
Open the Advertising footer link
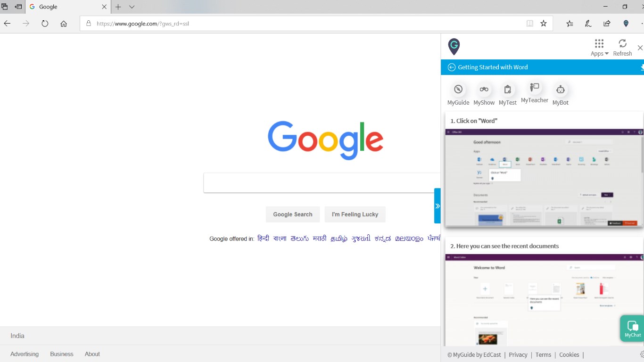coord(25,354)
